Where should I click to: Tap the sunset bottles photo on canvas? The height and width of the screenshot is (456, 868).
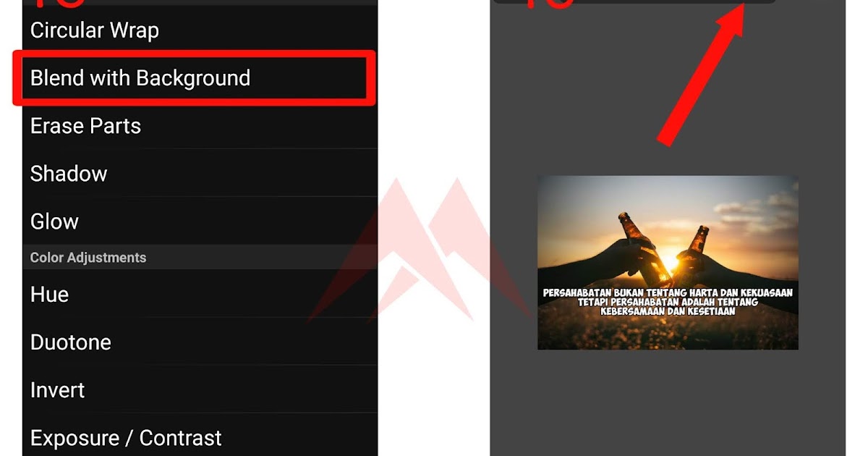click(668, 262)
